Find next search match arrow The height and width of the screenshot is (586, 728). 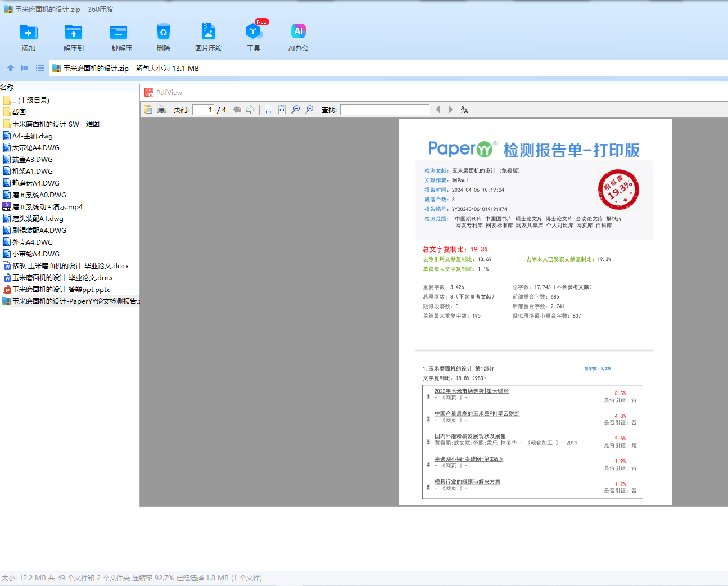[451, 110]
